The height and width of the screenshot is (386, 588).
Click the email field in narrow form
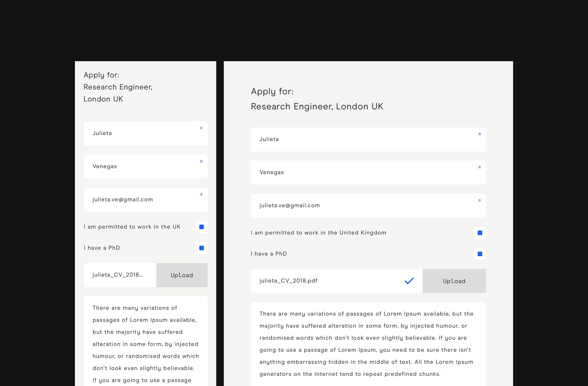click(x=145, y=200)
